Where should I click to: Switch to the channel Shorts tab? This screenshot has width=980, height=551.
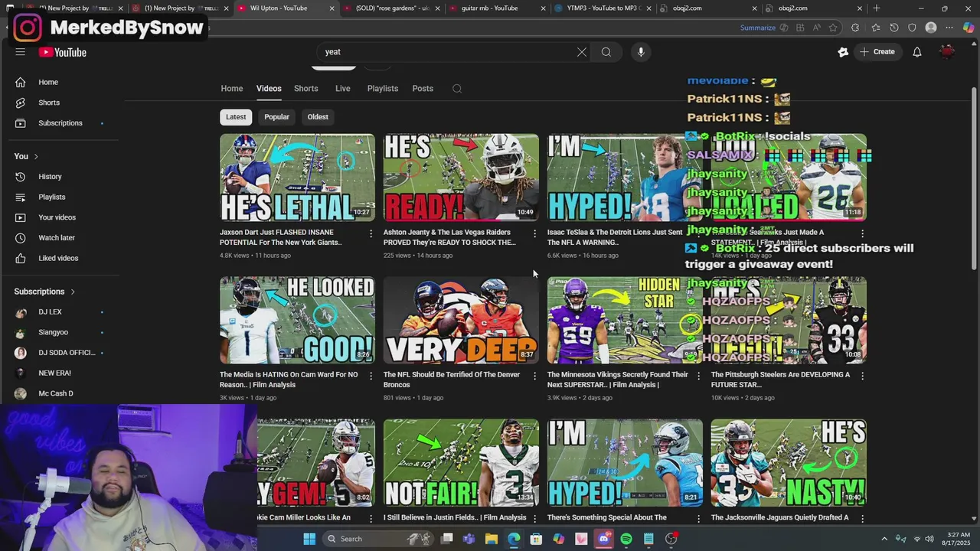[306, 88]
